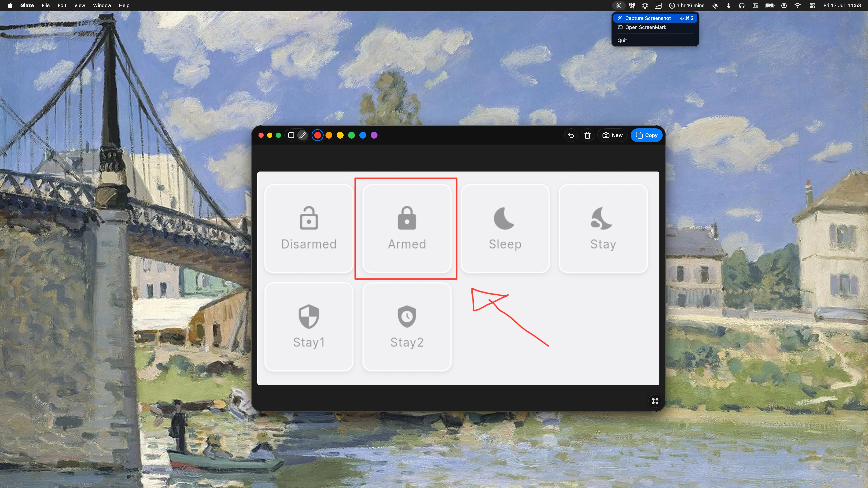868x488 pixels.
Task: Click the Stay2 clock-shield card
Action: 407,327
